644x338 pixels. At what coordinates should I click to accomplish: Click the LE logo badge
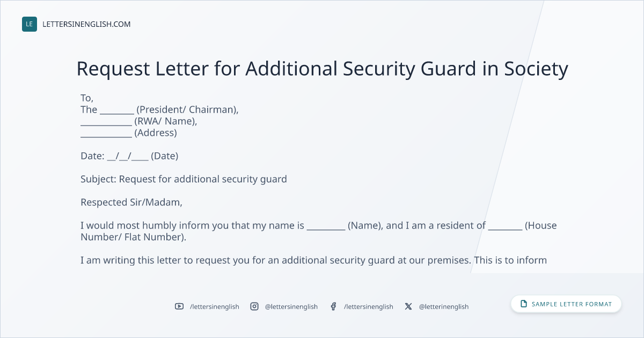pos(30,24)
